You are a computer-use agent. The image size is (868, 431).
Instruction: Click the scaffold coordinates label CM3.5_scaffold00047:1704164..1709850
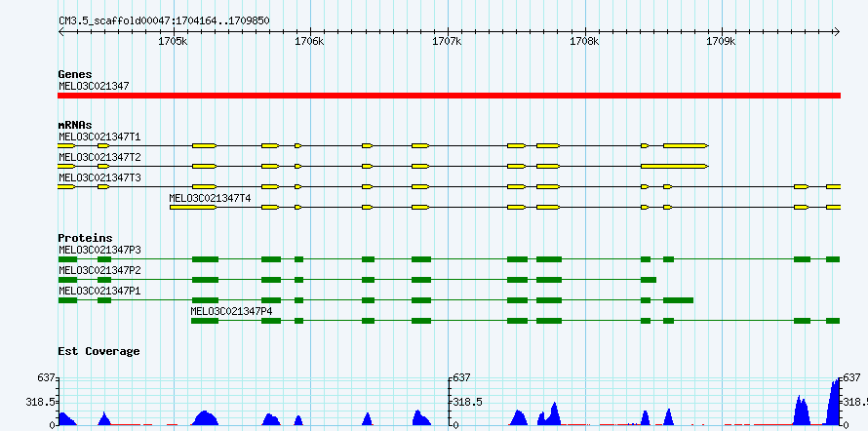pyautogui.click(x=165, y=20)
